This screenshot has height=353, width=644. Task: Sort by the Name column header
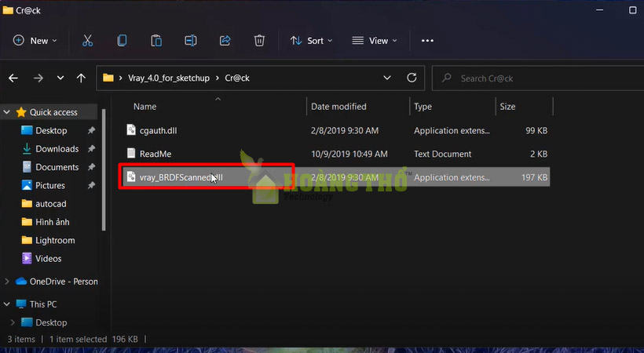click(145, 107)
